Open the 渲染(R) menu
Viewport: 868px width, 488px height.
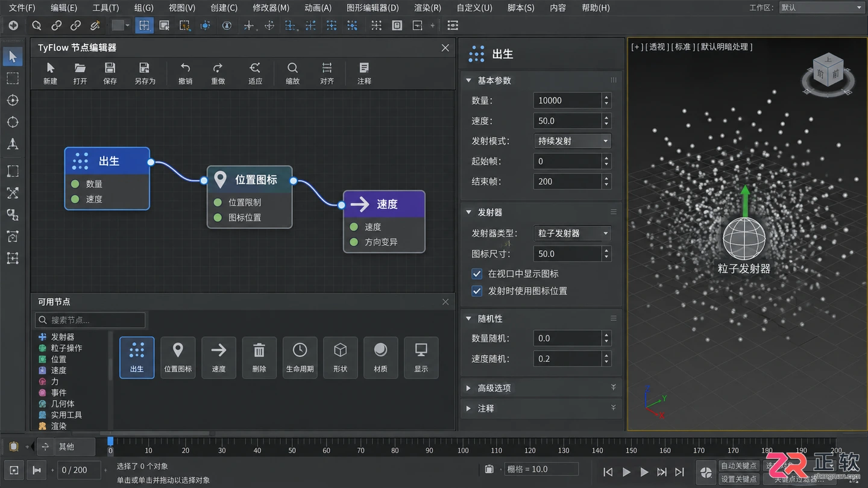[x=427, y=8]
